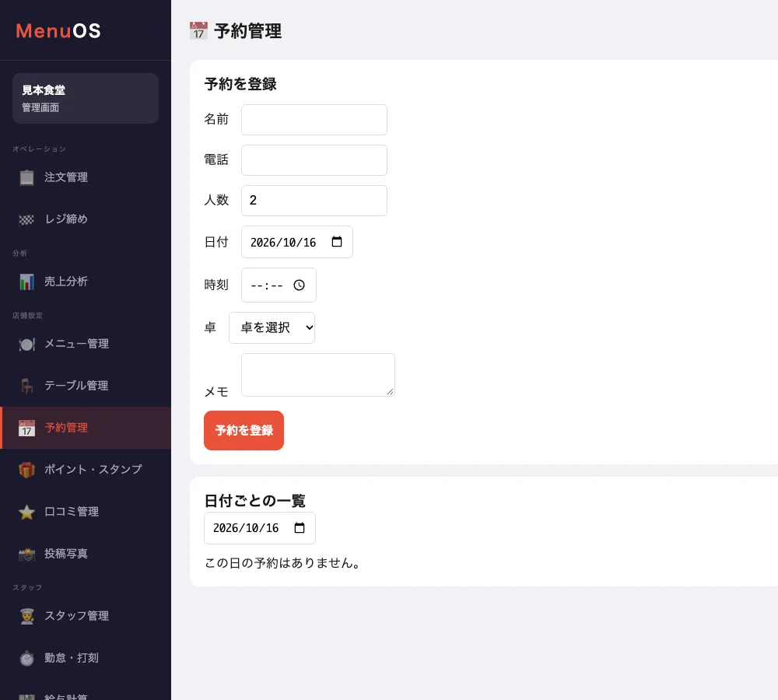This screenshot has height=700, width=778.
Task: Click the 日付 date field in the form
Action: [296, 242]
